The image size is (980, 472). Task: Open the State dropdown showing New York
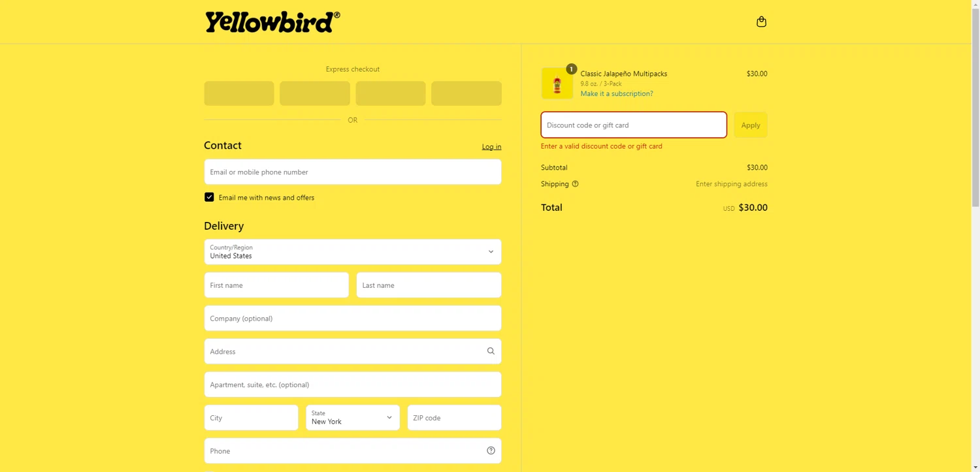click(353, 418)
